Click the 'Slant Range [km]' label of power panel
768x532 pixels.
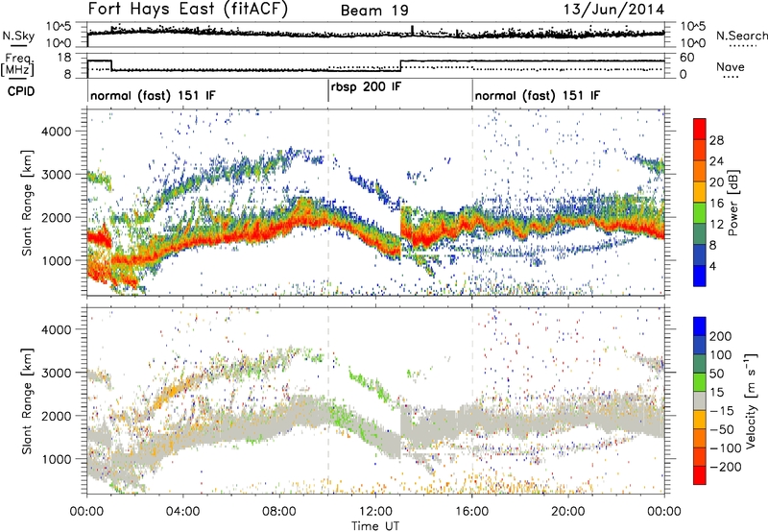click(27, 203)
